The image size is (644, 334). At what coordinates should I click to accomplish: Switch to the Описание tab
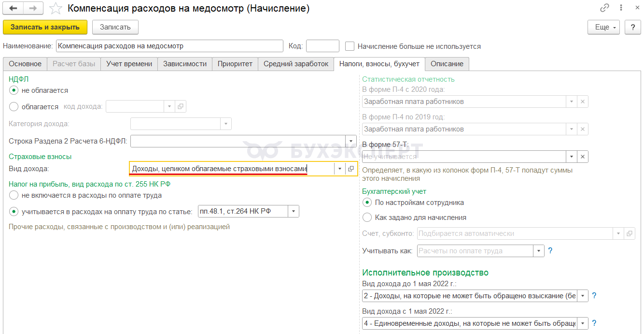pos(447,64)
